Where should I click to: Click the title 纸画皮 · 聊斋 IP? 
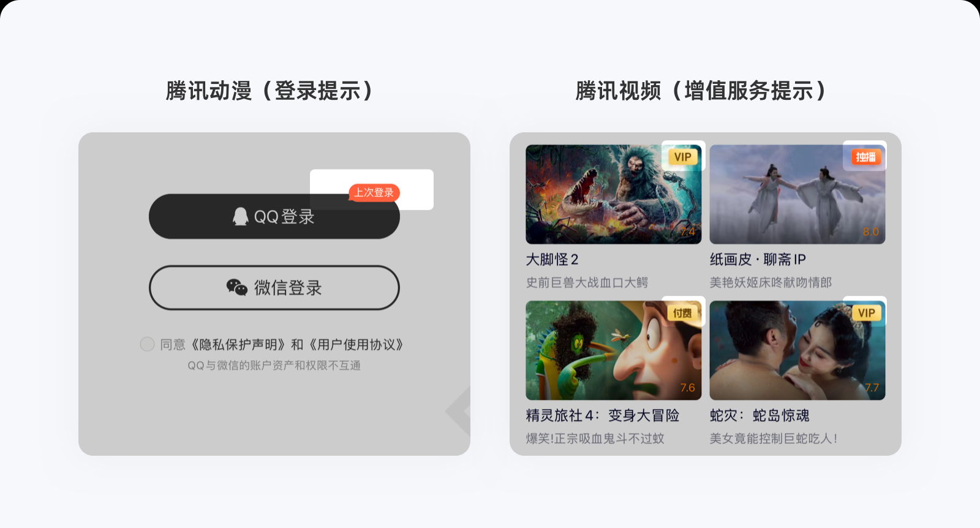758,260
